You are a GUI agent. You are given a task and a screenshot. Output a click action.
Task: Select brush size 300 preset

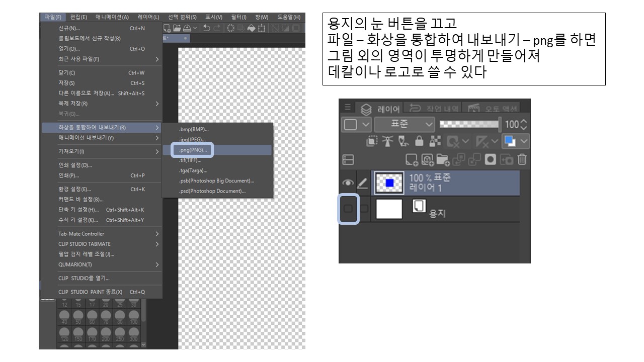click(x=134, y=333)
